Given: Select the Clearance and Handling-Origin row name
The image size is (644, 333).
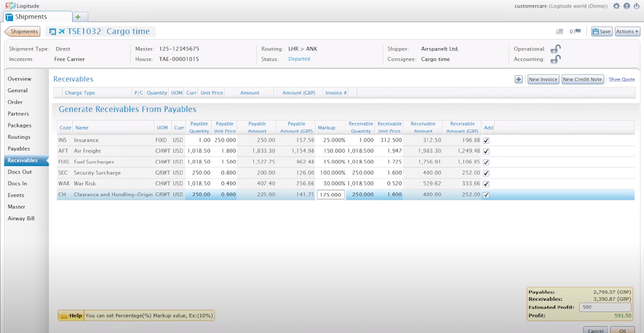Looking at the screenshot, I should 113,195.
